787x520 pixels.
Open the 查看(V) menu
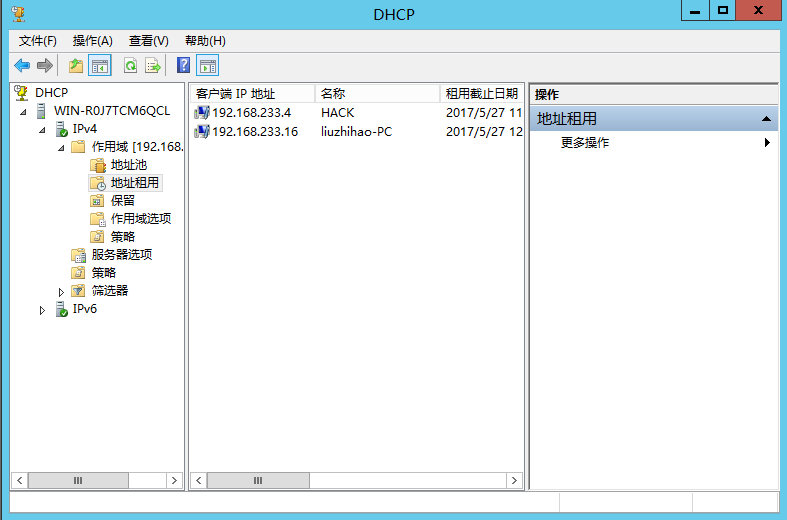(148, 41)
